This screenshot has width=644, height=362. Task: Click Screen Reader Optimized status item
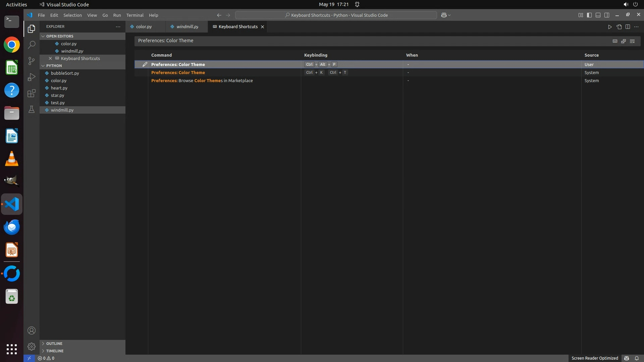594,358
